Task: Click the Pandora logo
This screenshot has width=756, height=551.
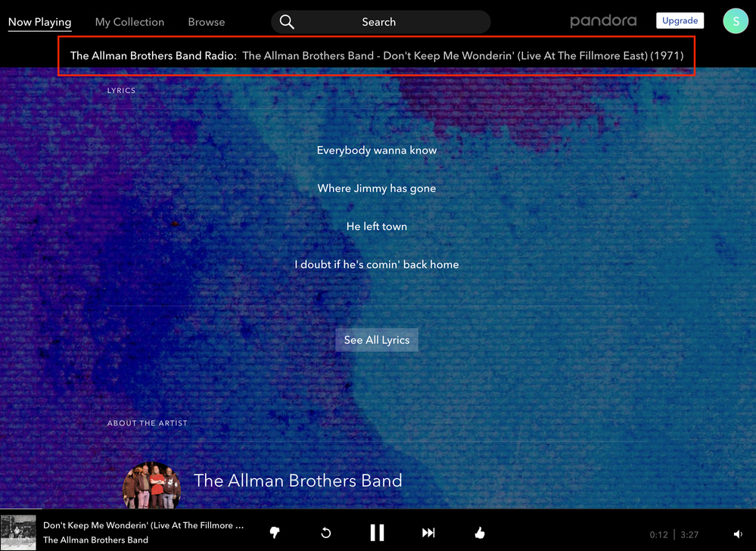Action: coord(603,21)
